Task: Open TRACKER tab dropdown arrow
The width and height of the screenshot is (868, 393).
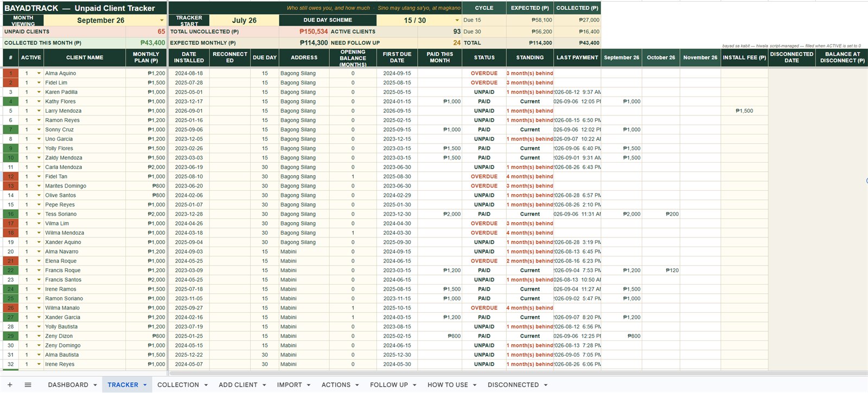Action: [x=145, y=385]
